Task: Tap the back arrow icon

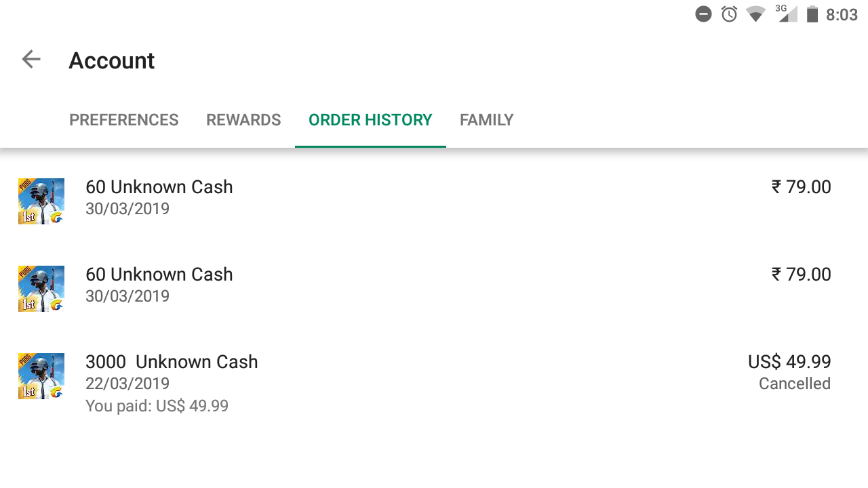Action: (31, 60)
